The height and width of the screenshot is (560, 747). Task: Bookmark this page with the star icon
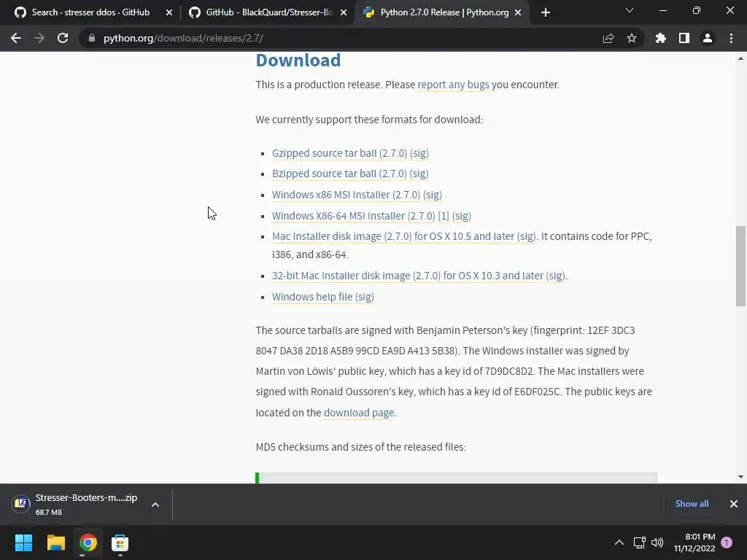632,38
